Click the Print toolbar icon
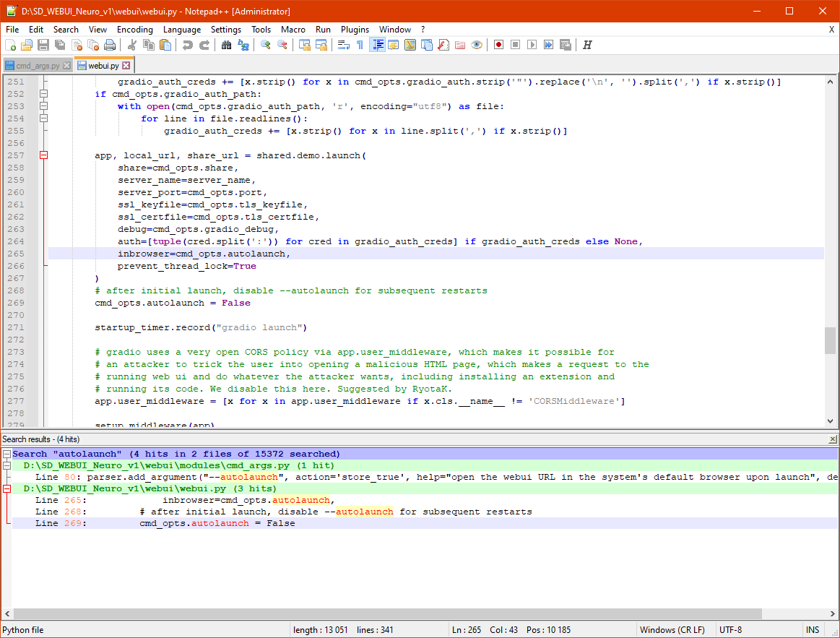 (x=110, y=45)
